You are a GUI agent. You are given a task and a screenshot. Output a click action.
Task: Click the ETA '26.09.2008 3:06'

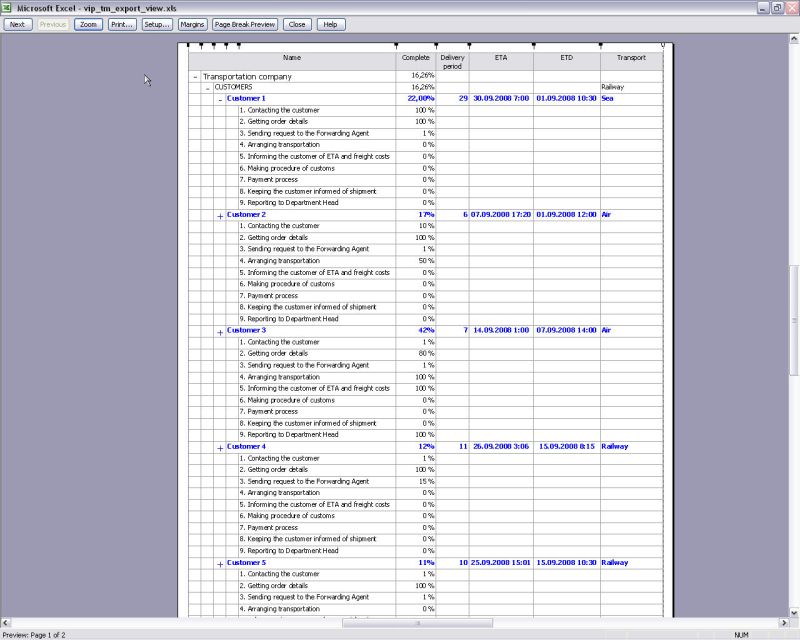click(x=501, y=446)
